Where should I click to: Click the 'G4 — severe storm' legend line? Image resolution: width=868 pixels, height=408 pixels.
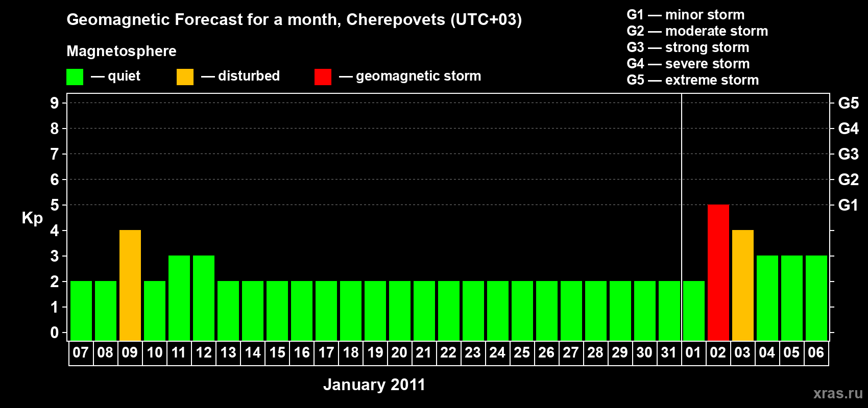[688, 64]
